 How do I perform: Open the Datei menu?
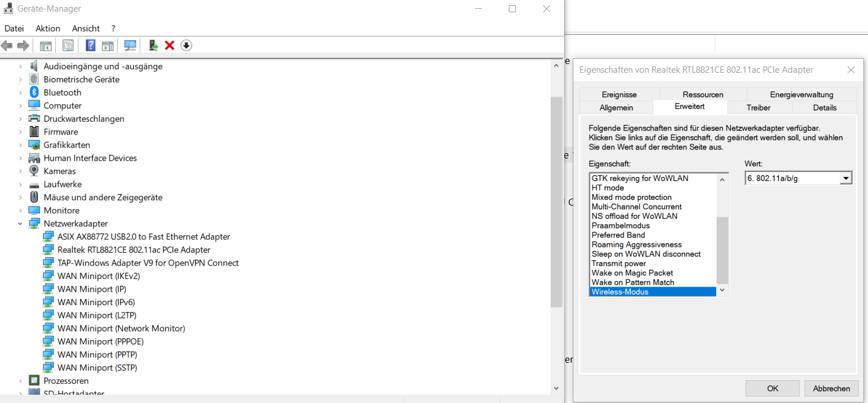(15, 29)
